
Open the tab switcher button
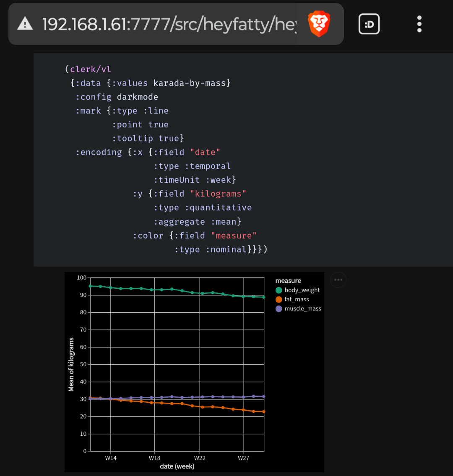[x=369, y=24]
